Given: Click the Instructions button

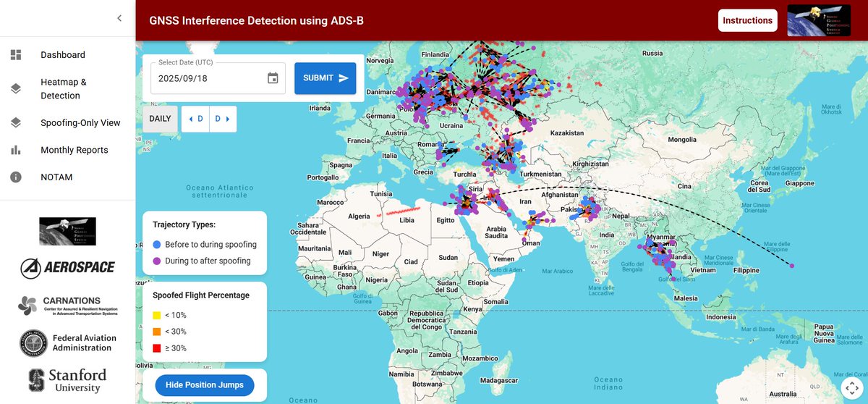Looking at the screenshot, I should click(x=747, y=20).
